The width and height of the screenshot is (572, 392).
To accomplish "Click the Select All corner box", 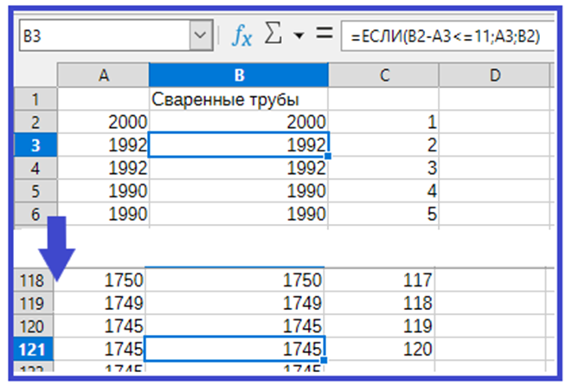I will (36, 75).
